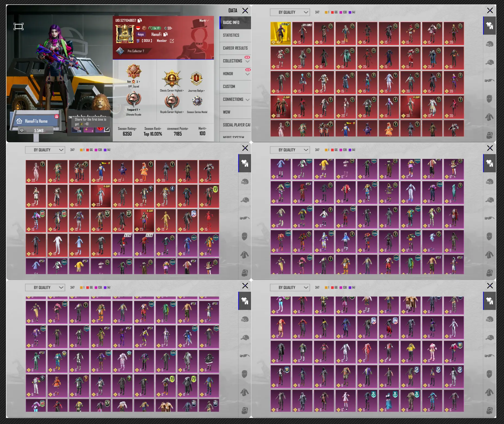Copy the HanaFi name with its copy icon
Screen dimensions: 504x424
[x=166, y=34]
